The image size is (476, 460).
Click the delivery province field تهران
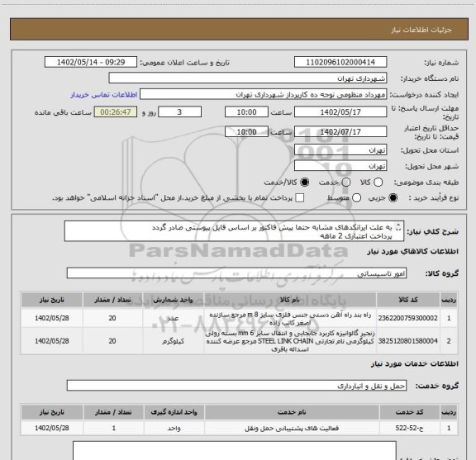340,150
